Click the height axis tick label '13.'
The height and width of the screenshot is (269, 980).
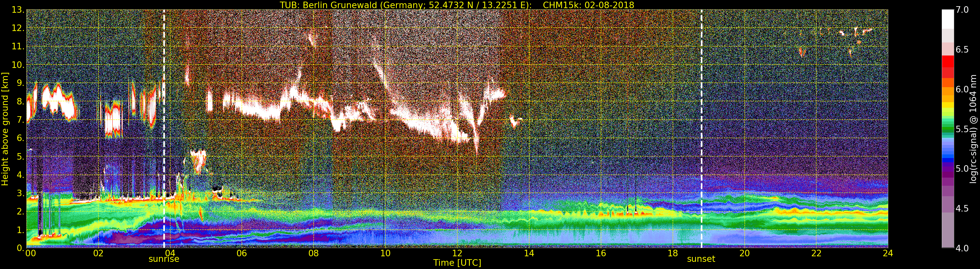18,10
